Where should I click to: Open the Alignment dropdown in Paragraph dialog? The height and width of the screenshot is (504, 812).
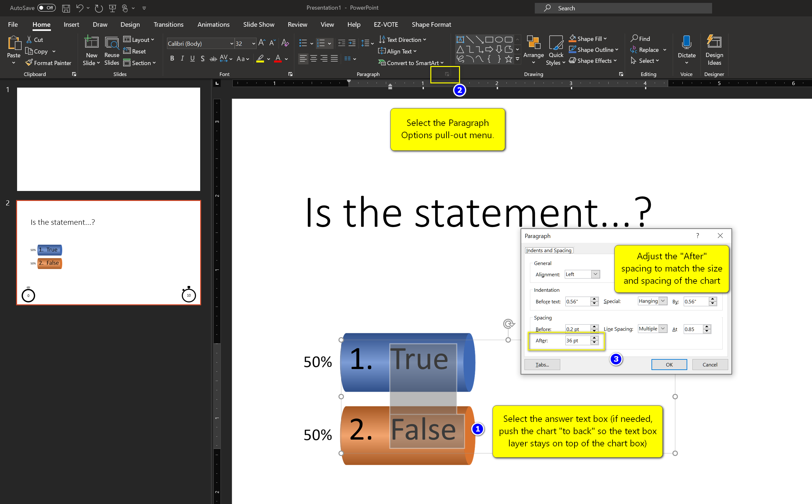coord(595,274)
